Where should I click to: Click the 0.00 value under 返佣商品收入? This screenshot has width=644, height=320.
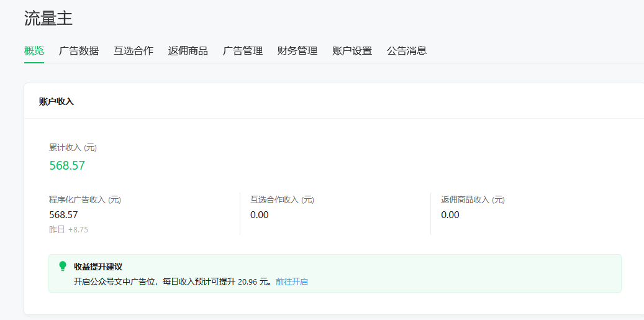450,215
